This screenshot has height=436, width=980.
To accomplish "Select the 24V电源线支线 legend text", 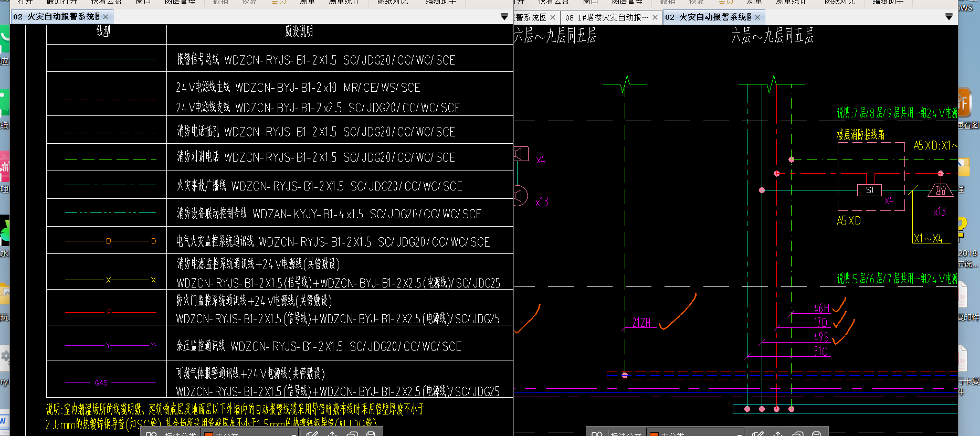I will point(318,108).
